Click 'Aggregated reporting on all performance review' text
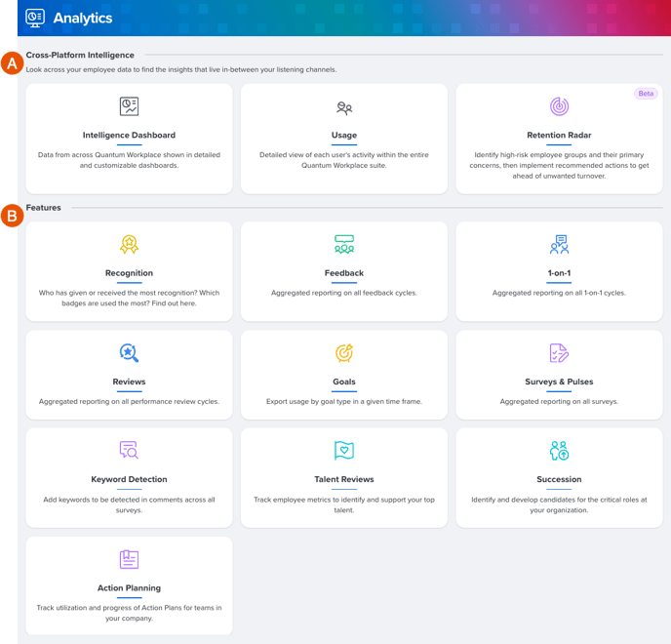 click(129, 401)
